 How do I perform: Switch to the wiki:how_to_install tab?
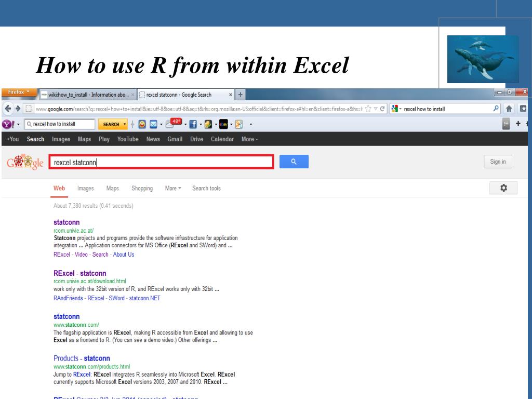click(x=88, y=95)
